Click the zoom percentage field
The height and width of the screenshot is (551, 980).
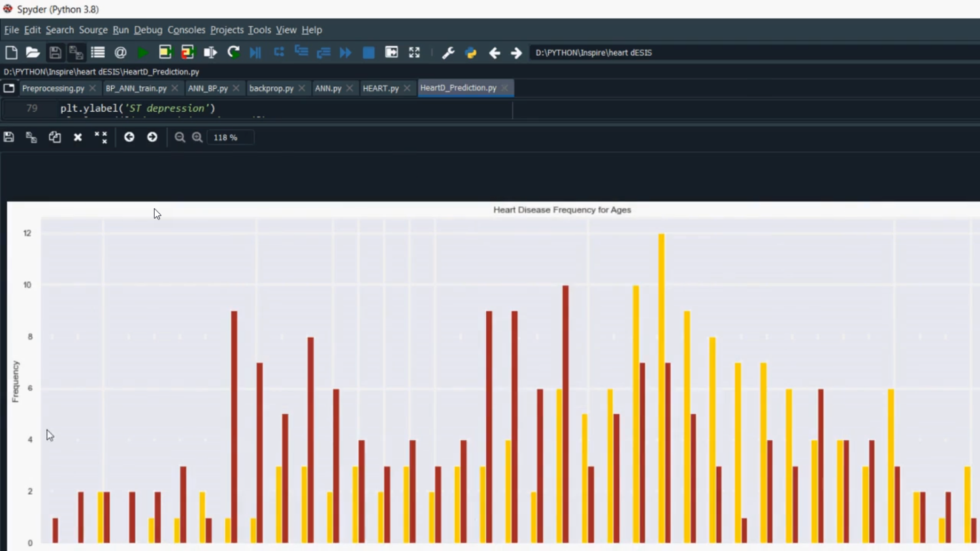coord(230,137)
